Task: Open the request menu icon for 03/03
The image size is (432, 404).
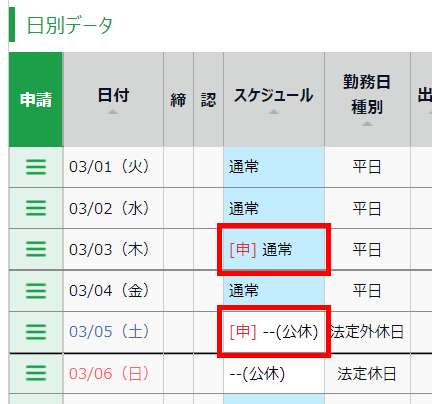Action: click(36, 249)
